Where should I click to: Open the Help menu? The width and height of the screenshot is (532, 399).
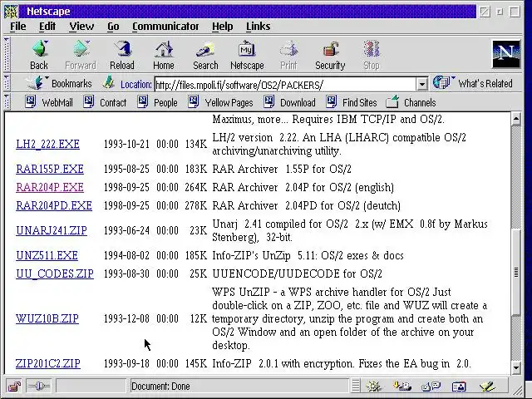[x=223, y=26]
